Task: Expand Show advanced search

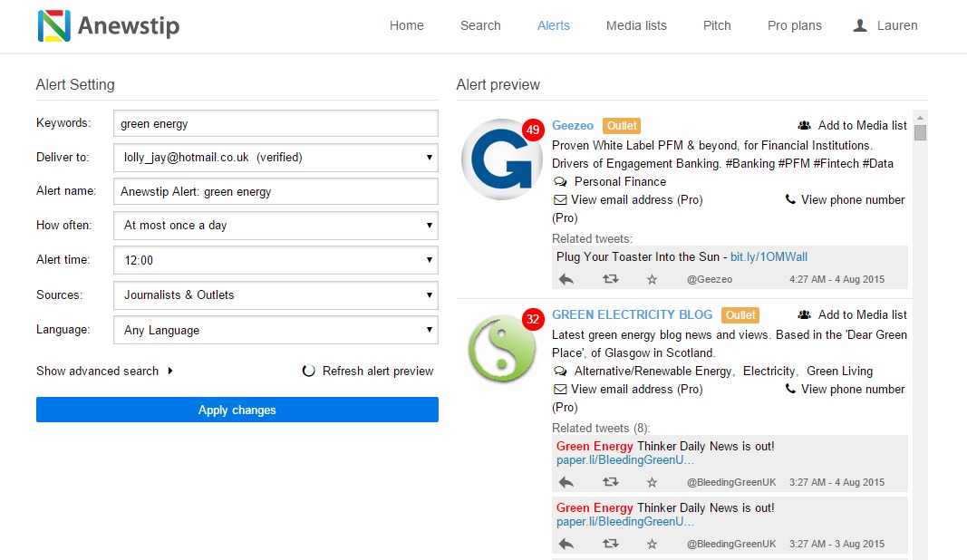Action: (104, 371)
